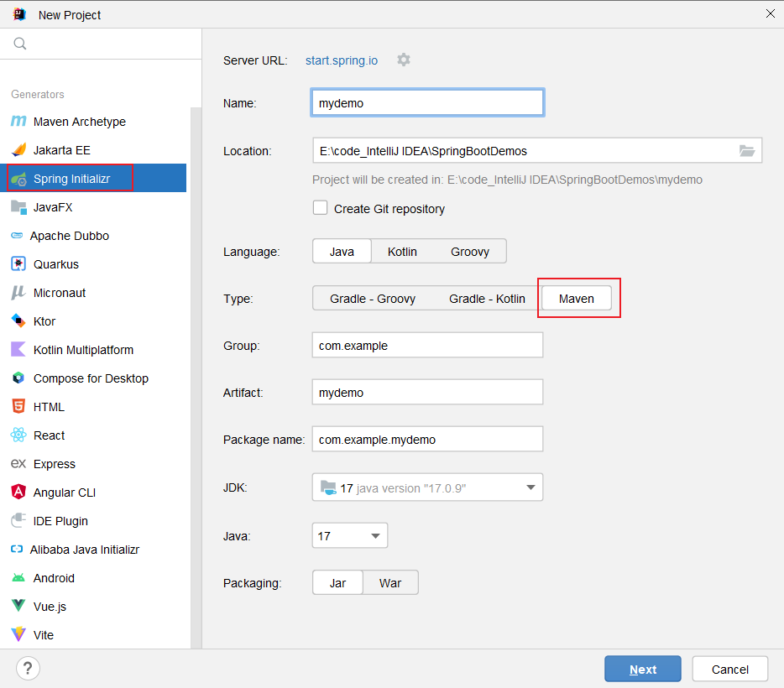Click the Angular CLI red icon

18,493
